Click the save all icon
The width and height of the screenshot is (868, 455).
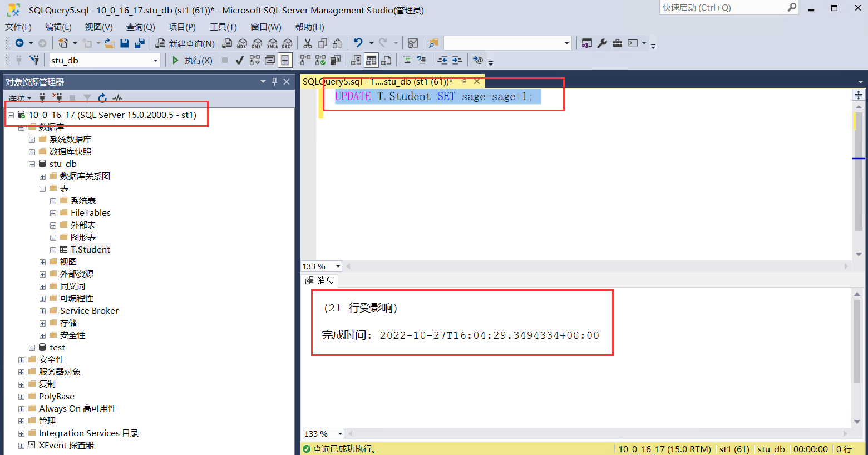tap(140, 43)
